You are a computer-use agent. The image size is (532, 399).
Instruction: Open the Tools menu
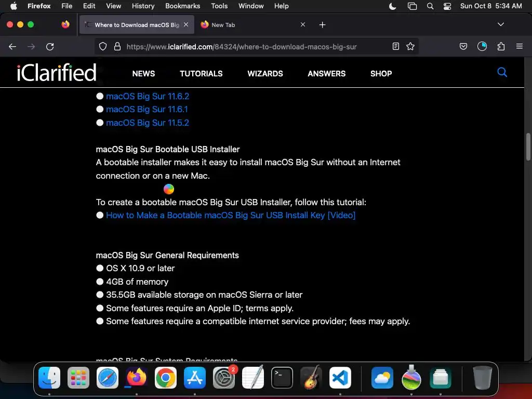pos(219,6)
